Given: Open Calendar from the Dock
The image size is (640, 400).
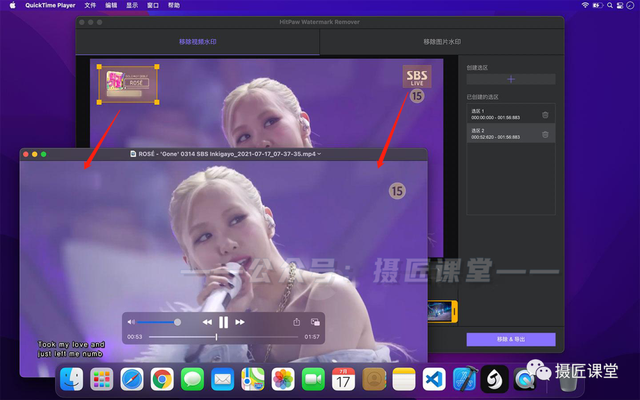Looking at the screenshot, I should tap(343, 379).
